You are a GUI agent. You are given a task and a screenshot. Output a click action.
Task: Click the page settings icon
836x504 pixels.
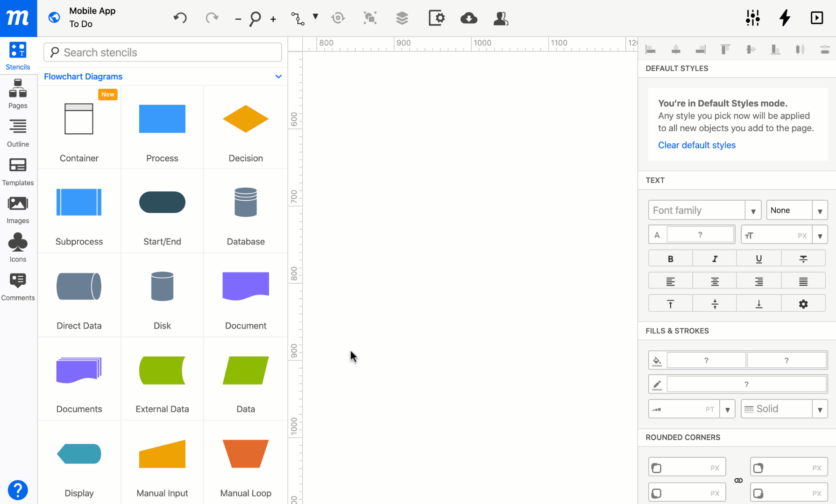click(437, 18)
